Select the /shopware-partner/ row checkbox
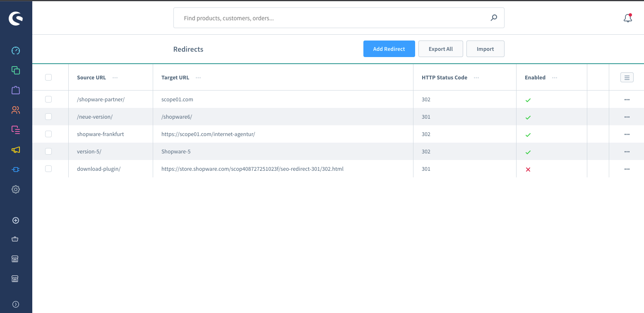Screen dimensions: 644x313 coord(48,99)
